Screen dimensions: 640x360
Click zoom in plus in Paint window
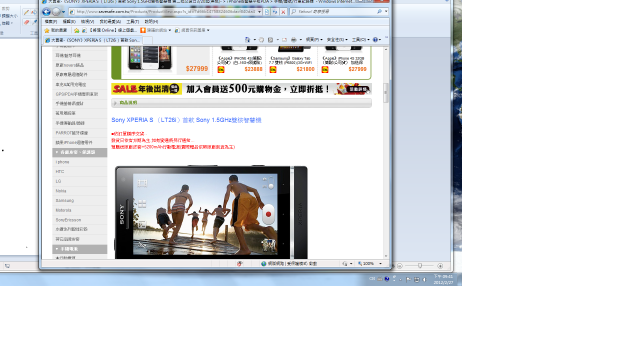440,266
